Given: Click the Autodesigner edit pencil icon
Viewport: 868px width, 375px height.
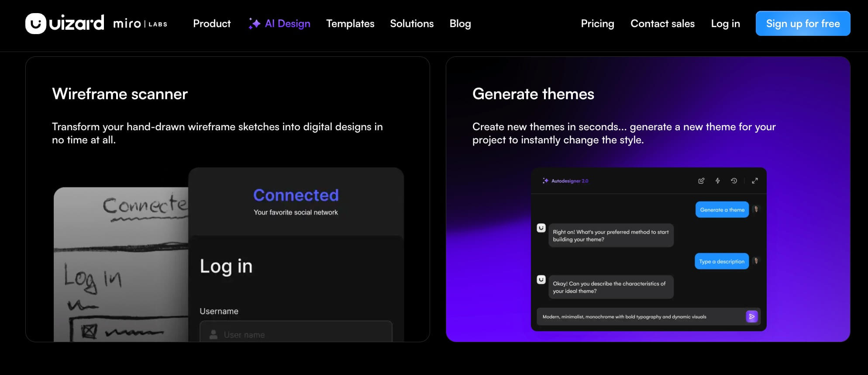Looking at the screenshot, I should click(x=701, y=181).
